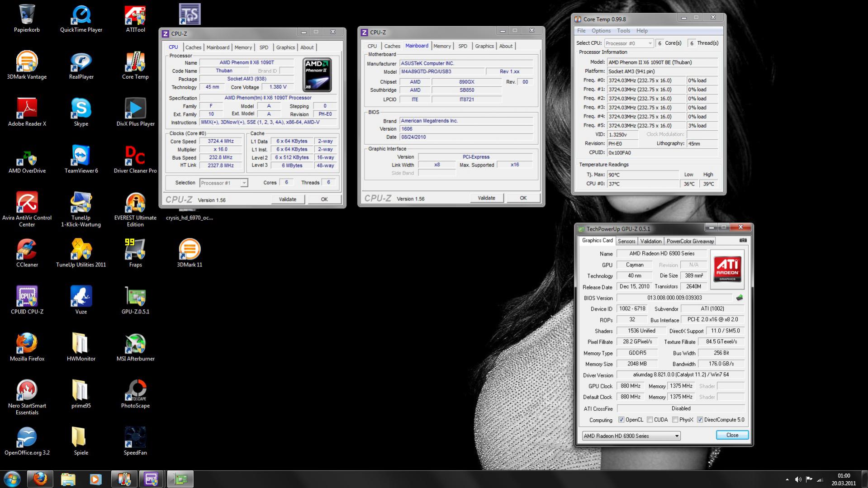Click the ATI Radeon logo in GPU-Z
The image size is (868, 488).
727,269
